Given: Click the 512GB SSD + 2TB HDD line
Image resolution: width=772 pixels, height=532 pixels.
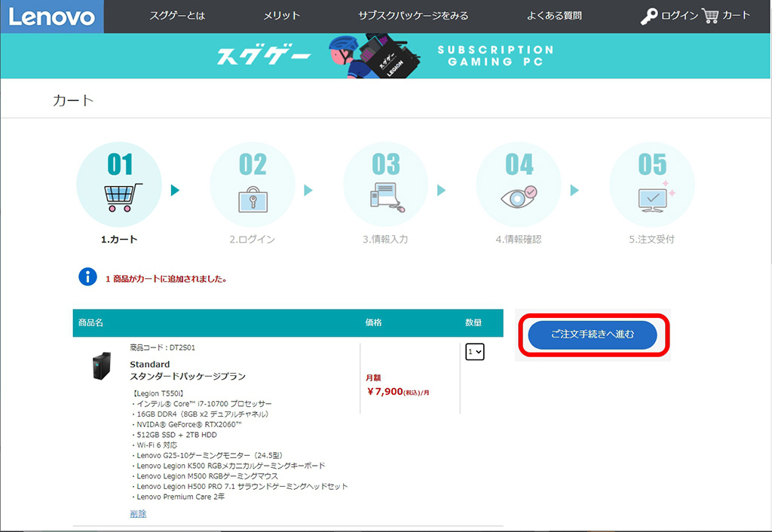Looking at the screenshot, I should 175,435.
